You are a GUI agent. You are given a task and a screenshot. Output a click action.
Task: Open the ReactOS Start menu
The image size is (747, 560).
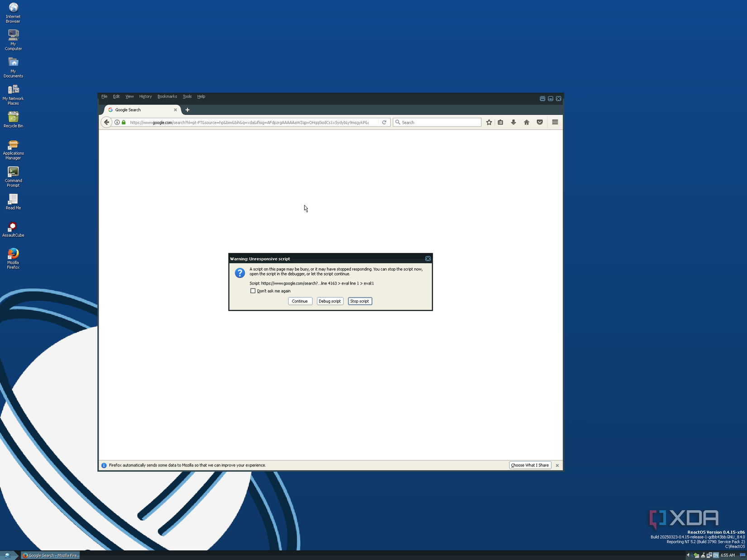[9, 555]
